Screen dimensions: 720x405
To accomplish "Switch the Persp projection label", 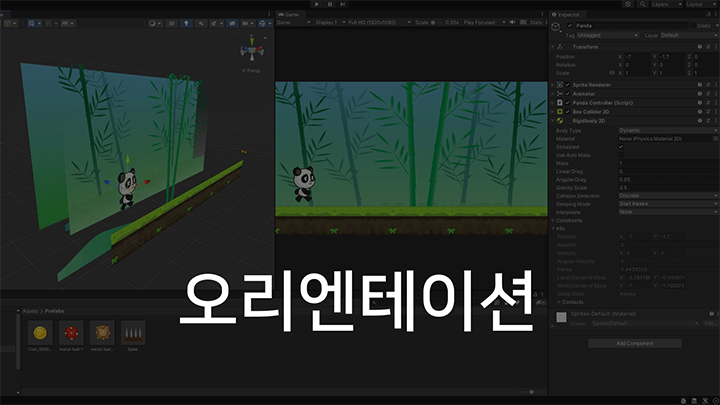I will click(251, 71).
